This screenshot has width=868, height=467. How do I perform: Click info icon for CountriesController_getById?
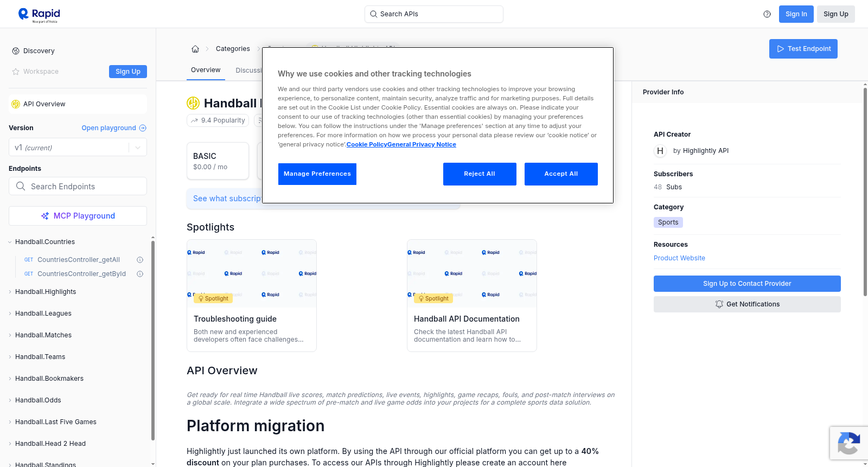[140, 274]
